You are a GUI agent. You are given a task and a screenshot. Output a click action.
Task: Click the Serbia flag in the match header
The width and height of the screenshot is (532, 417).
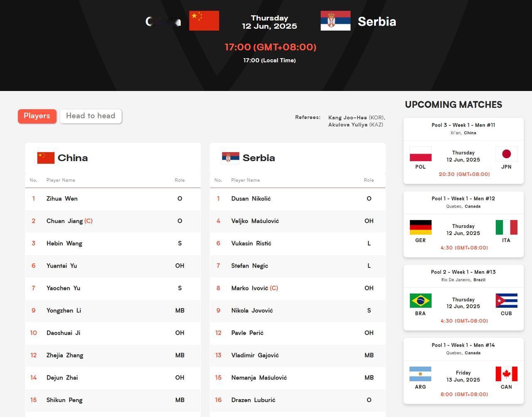335,21
